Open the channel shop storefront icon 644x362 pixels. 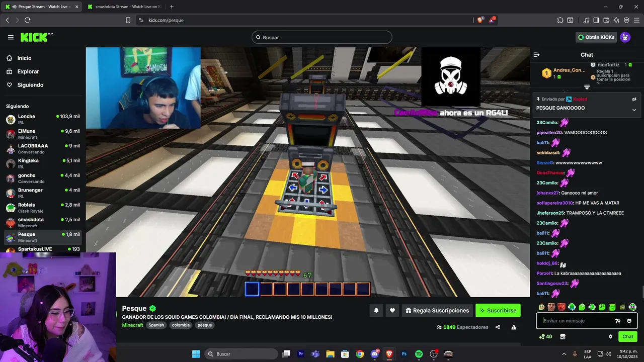pos(562,337)
